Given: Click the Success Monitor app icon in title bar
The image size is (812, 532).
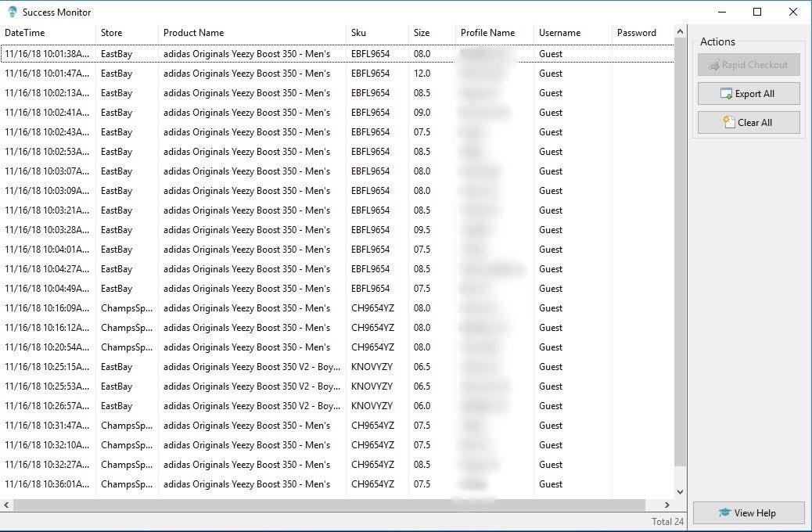Looking at the screenshot, I should [12, 12].
